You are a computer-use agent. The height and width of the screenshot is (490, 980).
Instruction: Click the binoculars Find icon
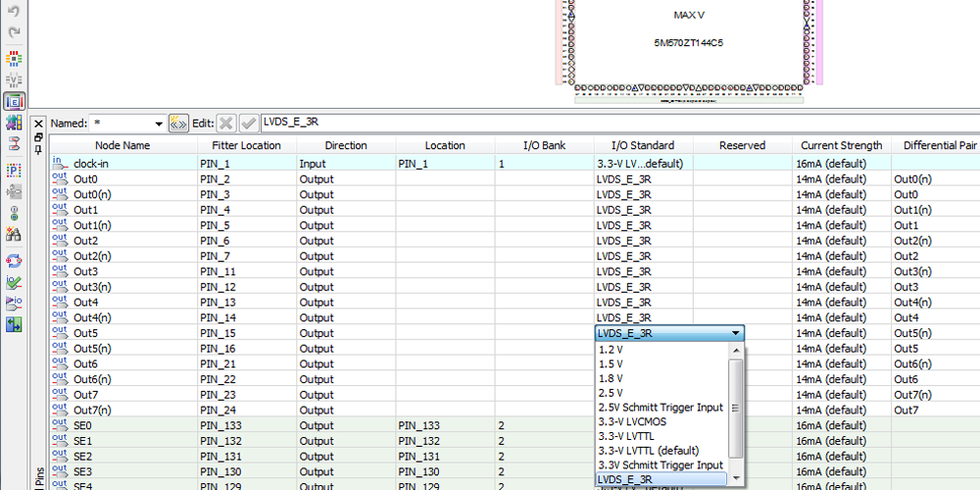coord(14,234)
